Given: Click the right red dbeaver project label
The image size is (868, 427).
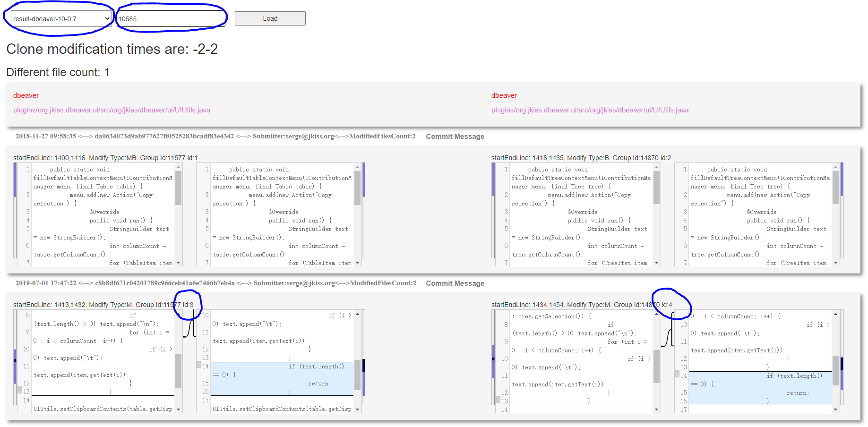Looking at the screenshot, I should 504,95.
